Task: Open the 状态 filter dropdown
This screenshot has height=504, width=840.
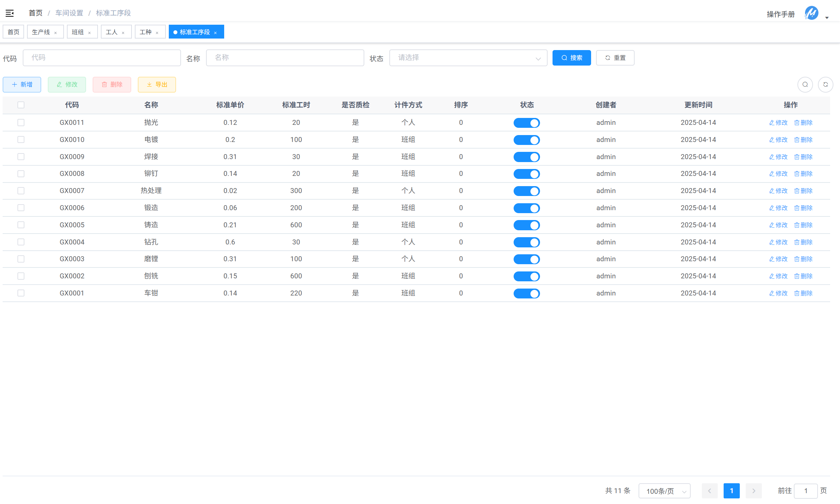Action: point(468,58)
